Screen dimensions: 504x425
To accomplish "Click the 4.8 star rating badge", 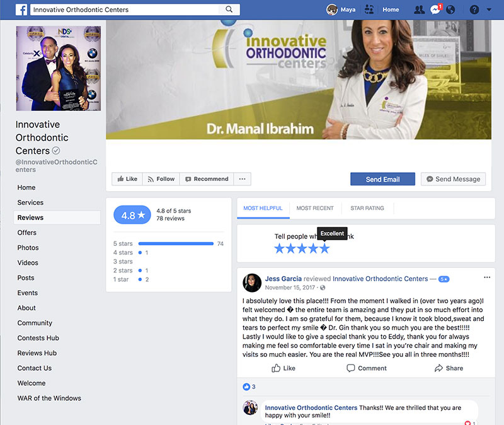I will point(132,215).
